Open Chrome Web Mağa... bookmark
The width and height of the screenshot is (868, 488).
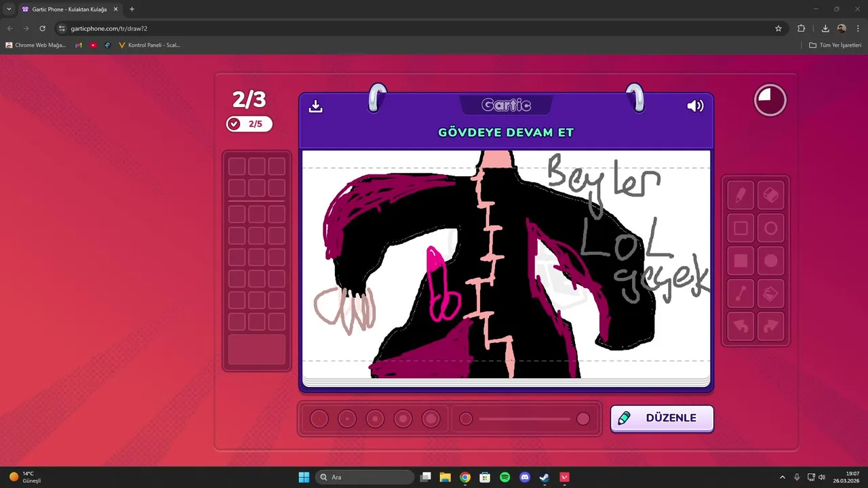[x=36, y=45]
